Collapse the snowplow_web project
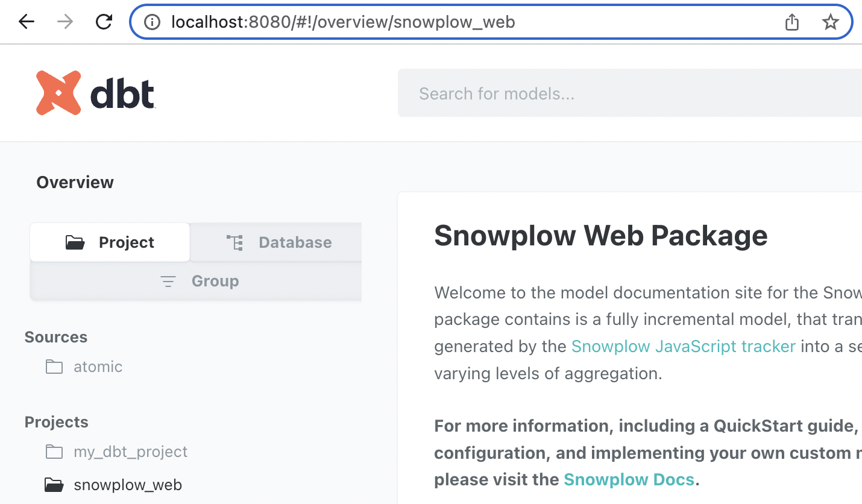 tap(128, 485)
